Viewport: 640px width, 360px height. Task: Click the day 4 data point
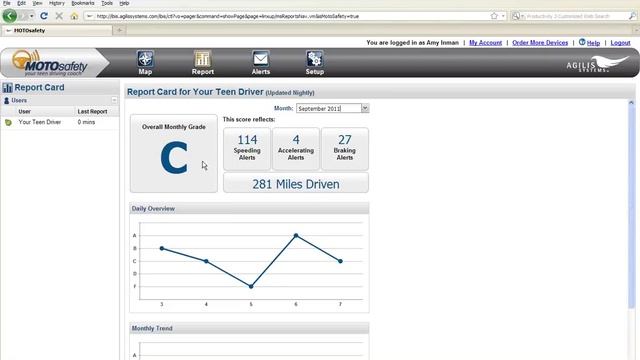(x=206, y=261)
